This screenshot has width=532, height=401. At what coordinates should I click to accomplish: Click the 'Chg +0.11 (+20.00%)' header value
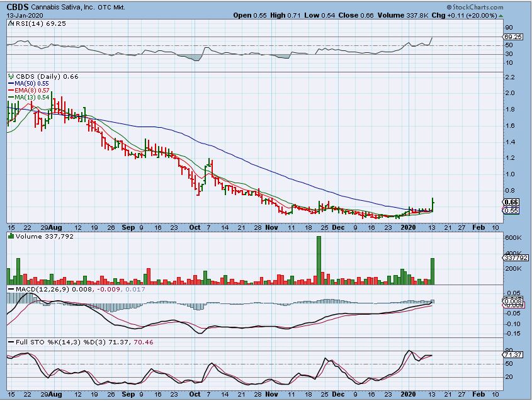coord(465,15)
